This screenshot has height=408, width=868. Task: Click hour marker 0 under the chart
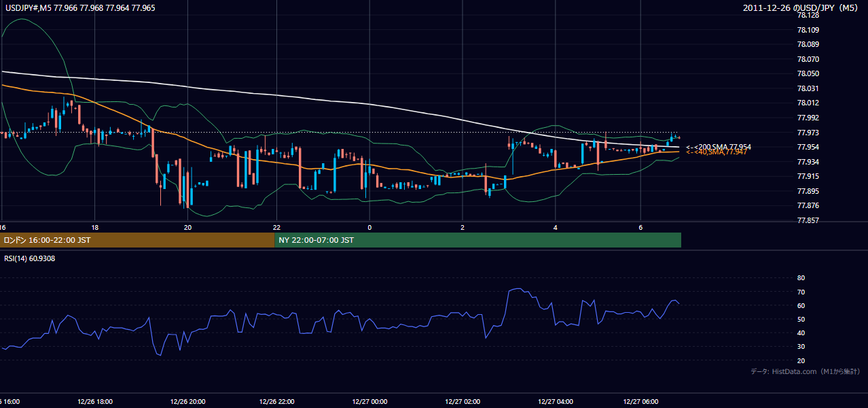pyautogui.click(x=369, y=227)
